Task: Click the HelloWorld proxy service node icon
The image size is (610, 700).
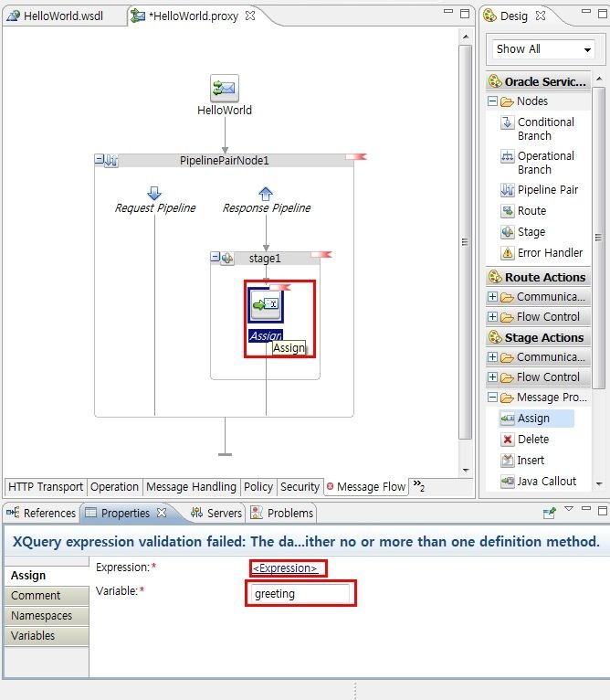Action: click(225, 88)
